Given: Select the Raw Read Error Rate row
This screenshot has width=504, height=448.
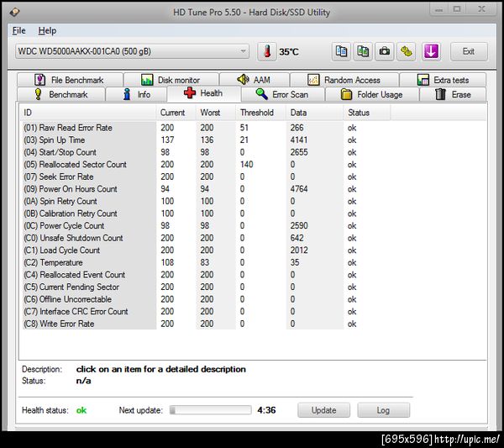Looking at the screenshot, I should (x=206, y=128).
